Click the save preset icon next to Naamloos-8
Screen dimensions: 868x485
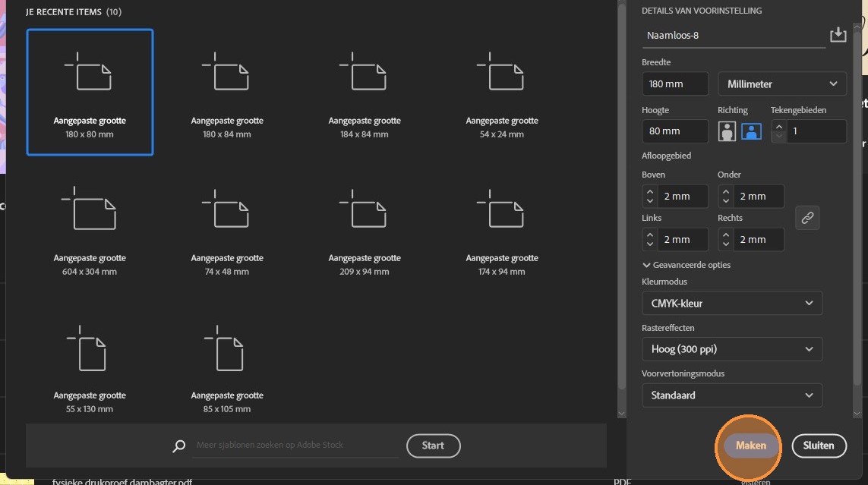(x=838, y=34)
